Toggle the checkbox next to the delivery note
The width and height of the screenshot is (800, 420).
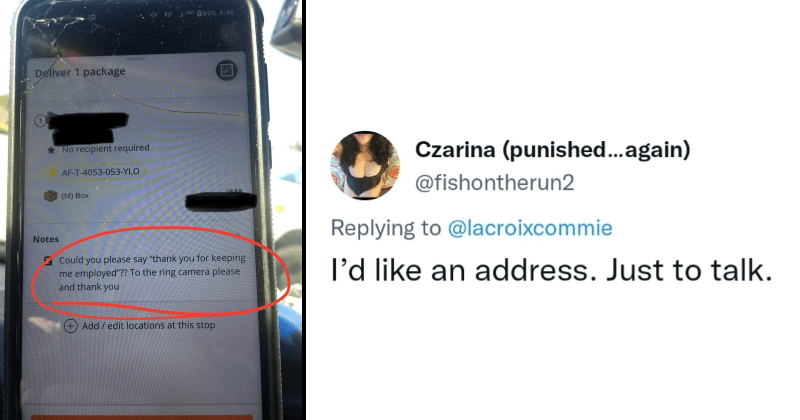pos(48,261)
